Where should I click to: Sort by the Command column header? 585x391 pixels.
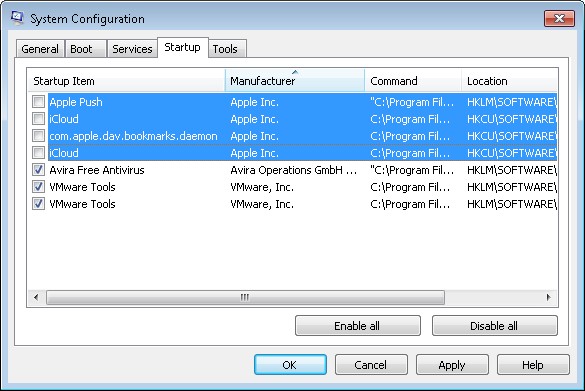[x=413, y=81]
